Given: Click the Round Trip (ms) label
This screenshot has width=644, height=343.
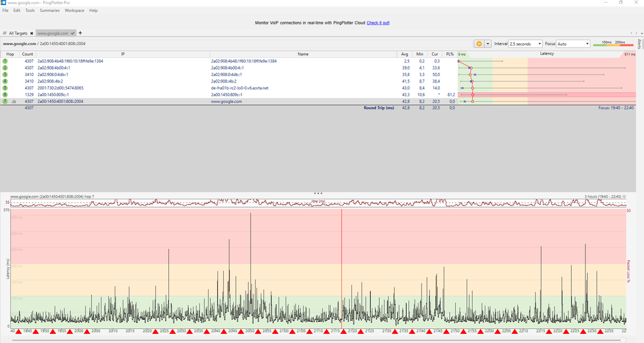Looking at the screenshot, I should (x=378, y=108).
